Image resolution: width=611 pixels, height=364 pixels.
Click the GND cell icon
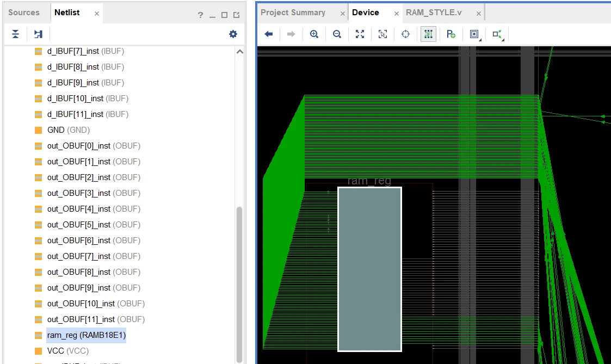point(38,130)
